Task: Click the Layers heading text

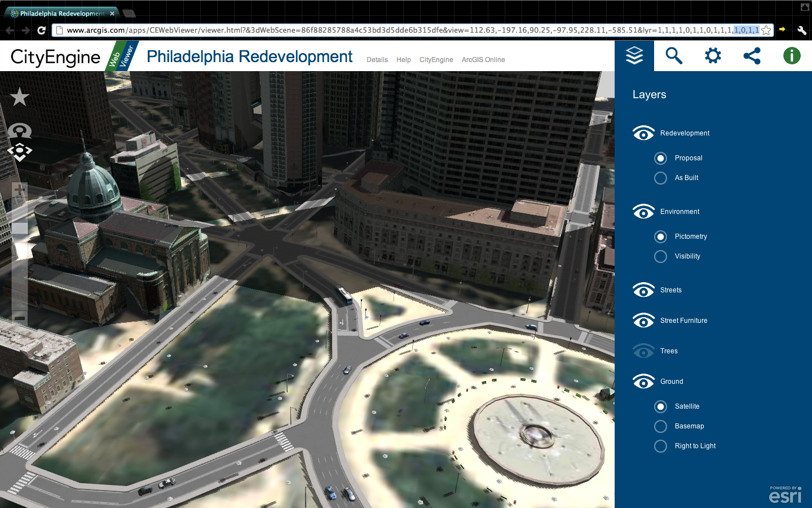Action: 650,95
